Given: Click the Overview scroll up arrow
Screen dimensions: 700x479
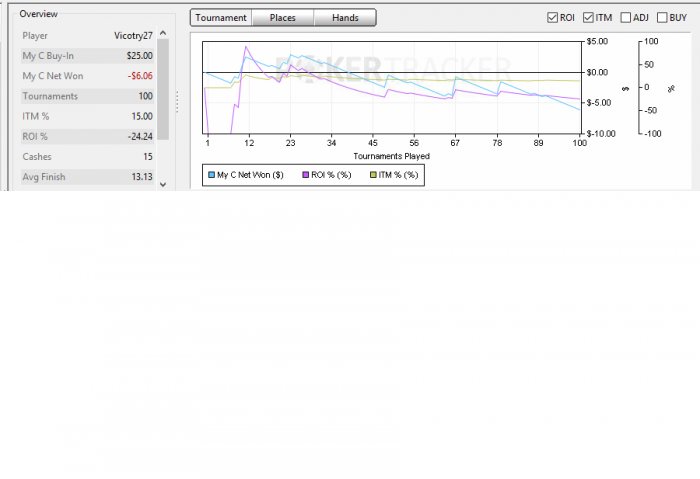Looking at the screenshot, I should point(163,33).
